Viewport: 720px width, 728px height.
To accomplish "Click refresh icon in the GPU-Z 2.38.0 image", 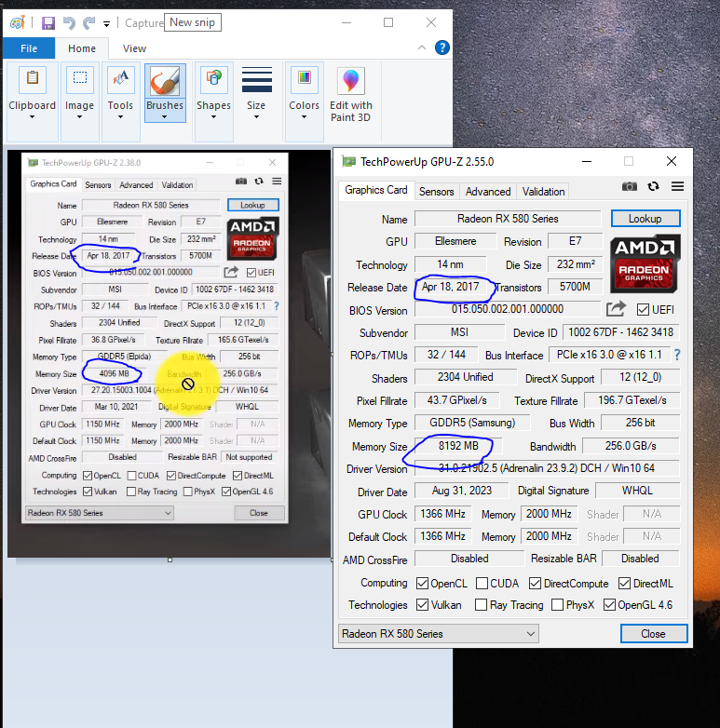I will tap(259, 182).
